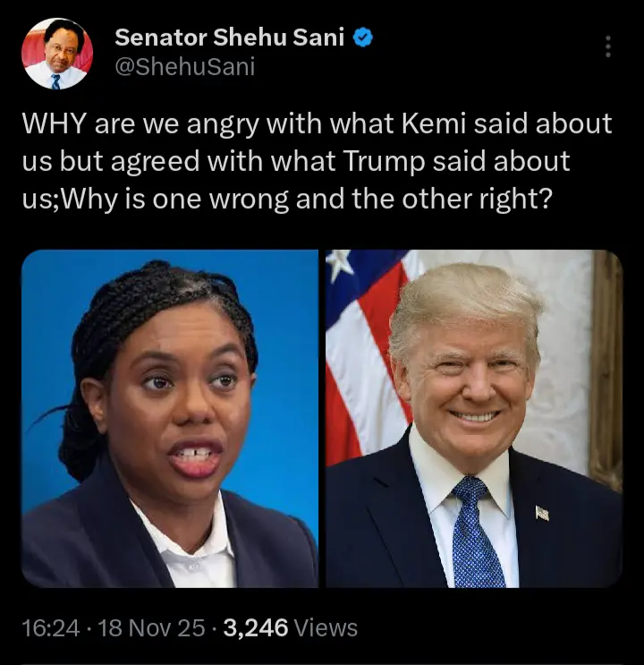Click the flag lapel pin in right photo

(x=542, y=513)
